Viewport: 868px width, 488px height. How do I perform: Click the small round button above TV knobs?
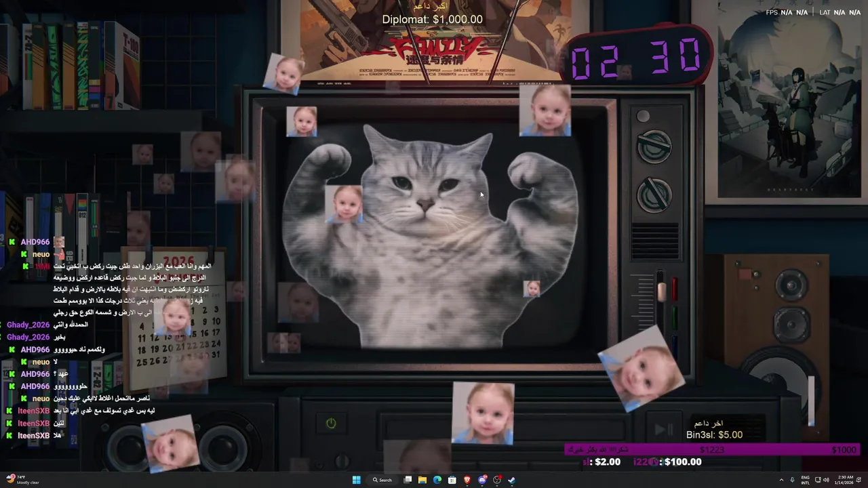tap(643, 116)
